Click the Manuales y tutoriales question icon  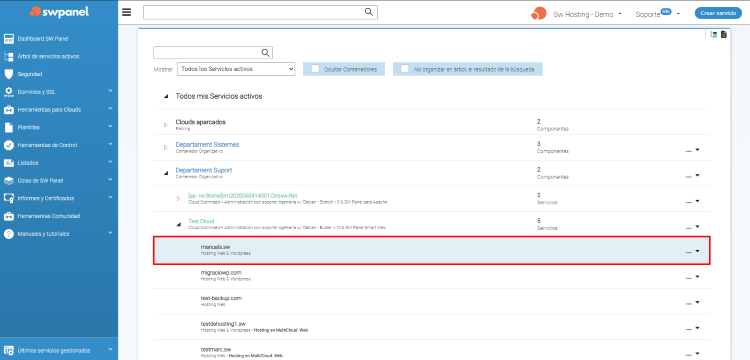[x=8, y=234]
